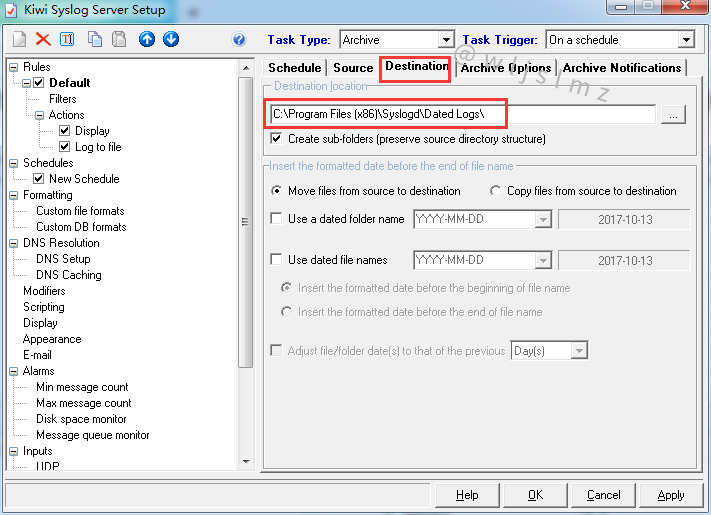
Task: Select the Destination tab
Action: click(416, 67)
